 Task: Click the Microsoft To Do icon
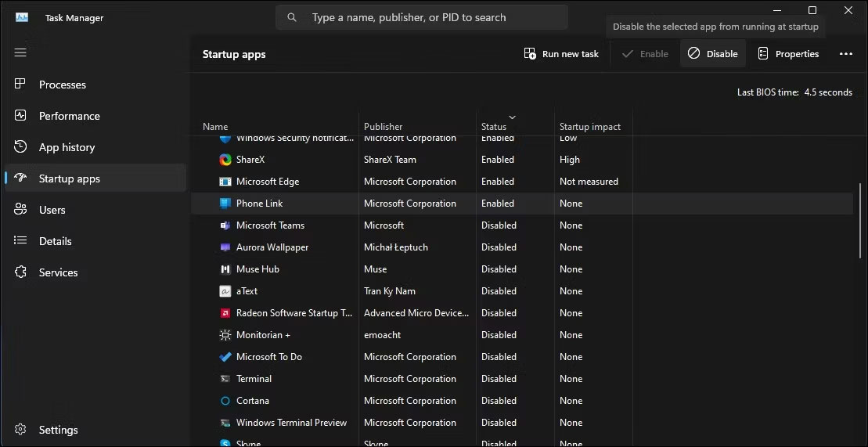click(225, 357)
